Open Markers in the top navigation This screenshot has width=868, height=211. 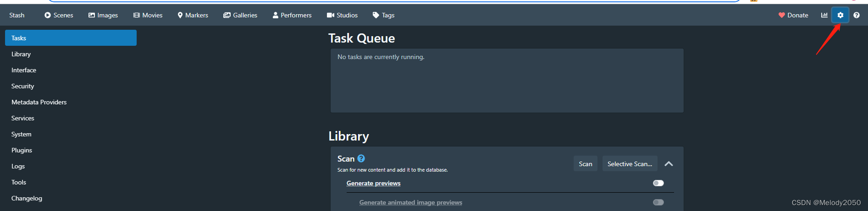pos(193,15)
